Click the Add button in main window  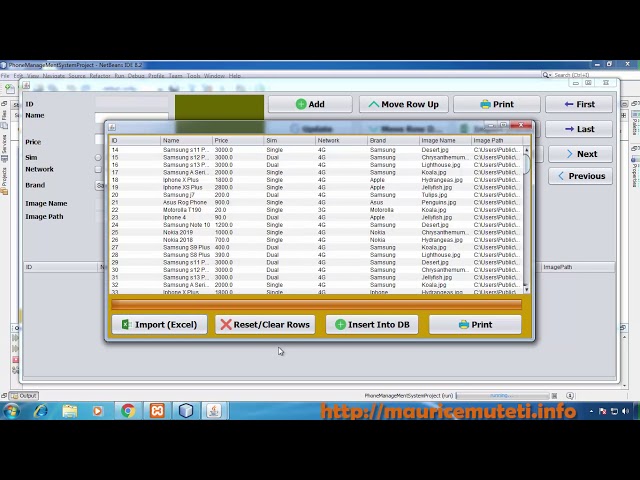tap(310, 104)
